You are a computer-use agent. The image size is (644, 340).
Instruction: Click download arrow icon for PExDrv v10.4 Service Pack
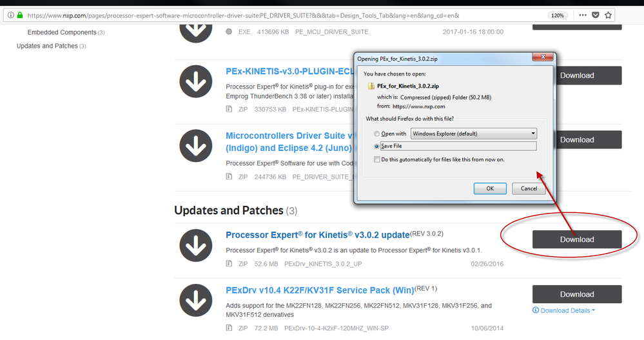[196, 300]
